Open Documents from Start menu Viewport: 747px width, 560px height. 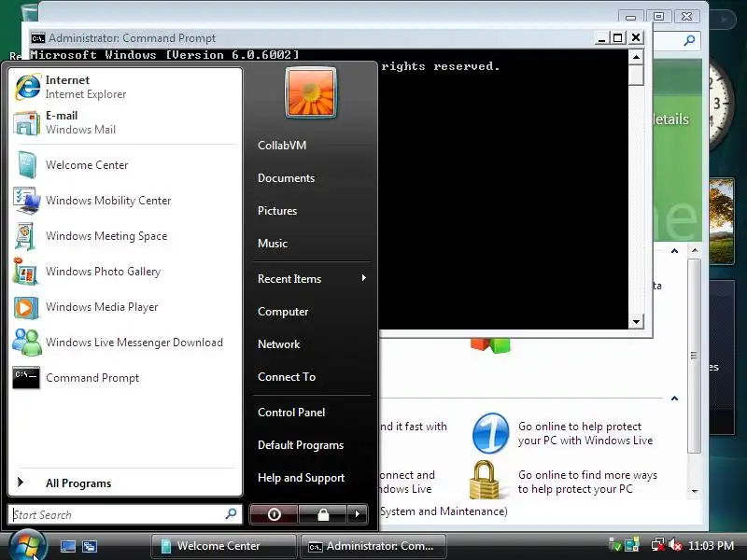point(286,178)
